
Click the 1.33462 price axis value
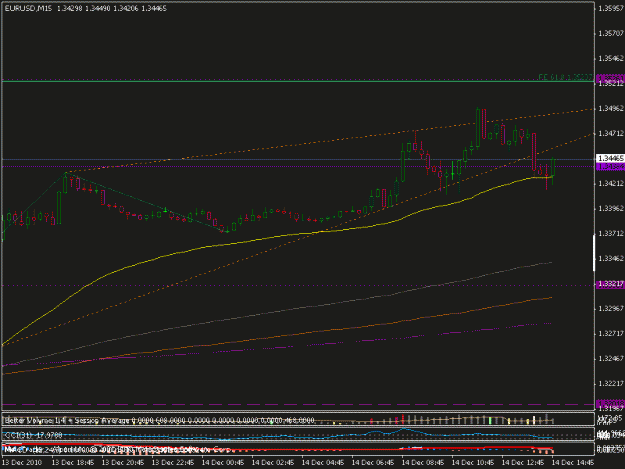pos(611,259)
